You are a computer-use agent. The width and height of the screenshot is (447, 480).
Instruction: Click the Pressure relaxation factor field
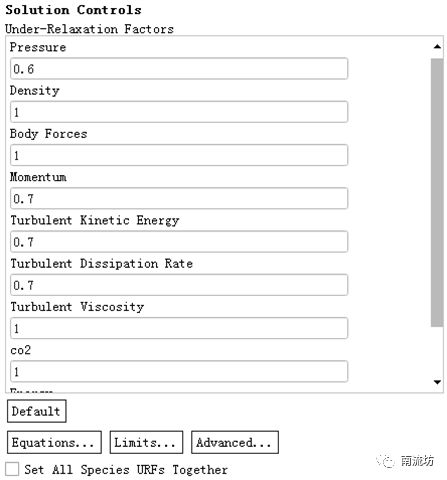click(x=179, y=69)
